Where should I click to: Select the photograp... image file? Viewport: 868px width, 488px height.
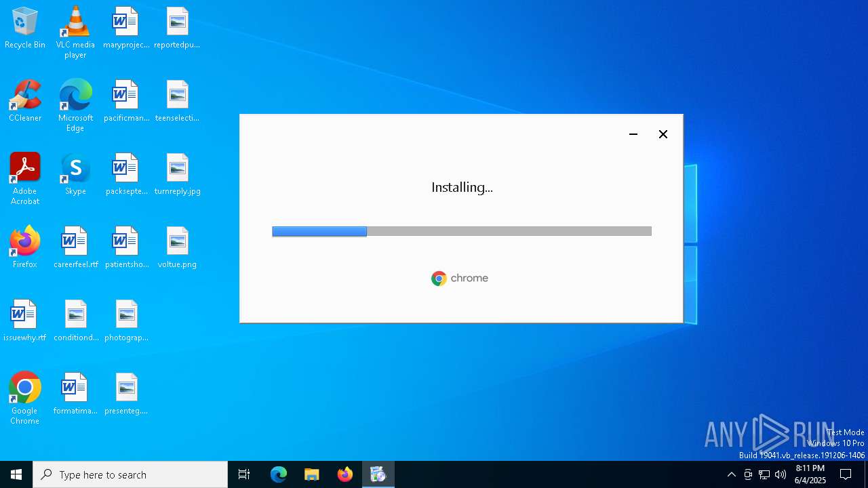pos(126,321)
